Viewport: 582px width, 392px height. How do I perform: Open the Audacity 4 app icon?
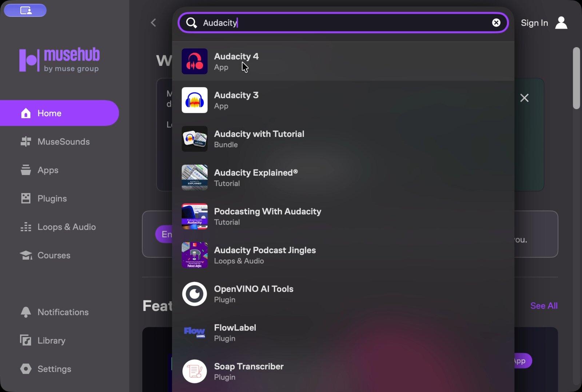coord(195,61)
